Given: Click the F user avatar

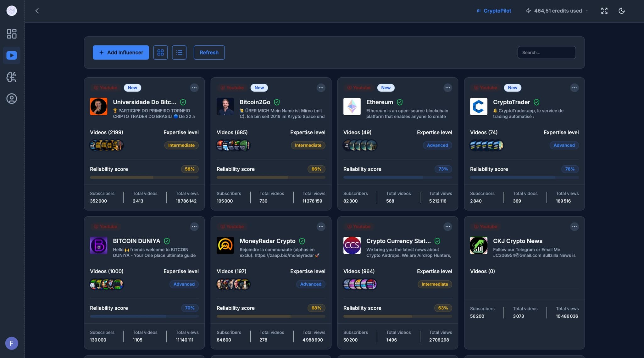Looking at the screenshot, I should 12,343.
